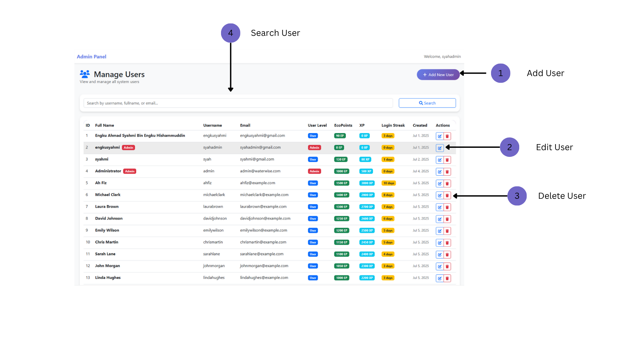Edit the syahadmin user row
Image resolution: width=644 pixels, height=362 pixels.
coord(439,148)
